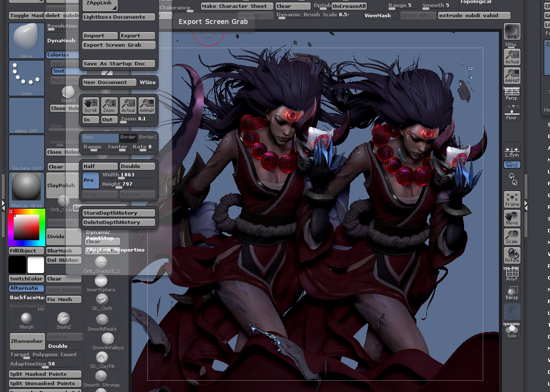
Task: Click the FillObject button
Action: (x=27, y=251)
